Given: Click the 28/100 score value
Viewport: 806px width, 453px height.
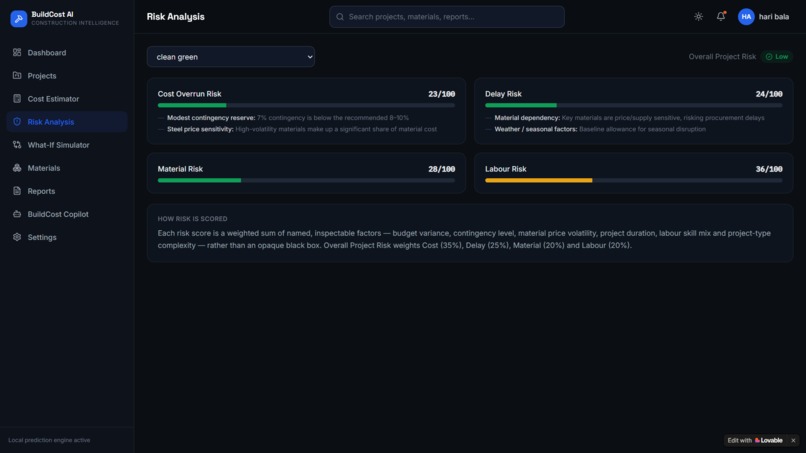Looking at the screenshot, I should tap(442, 169).
